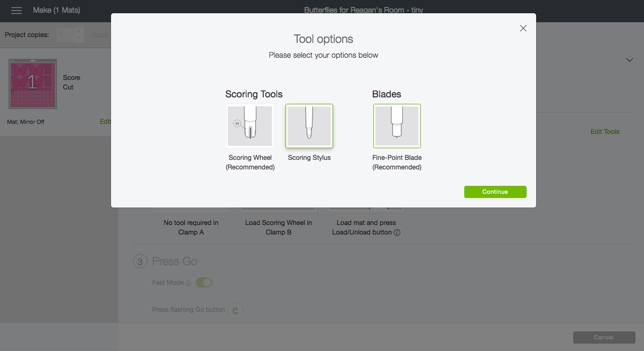Viewport: 644px width, 351px height.
Task: Select the Fine-Point Blade tool image
Action: click(397, 126)
